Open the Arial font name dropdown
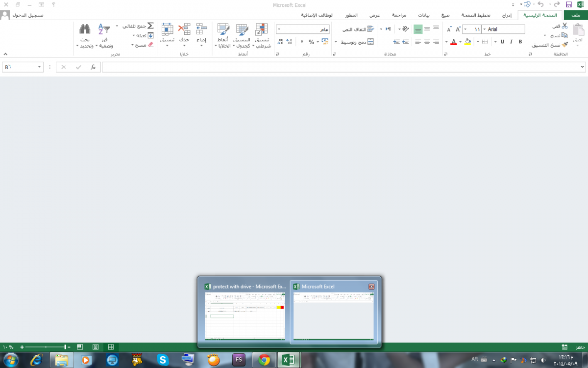 pyautogui.click(x=485, y=29)
